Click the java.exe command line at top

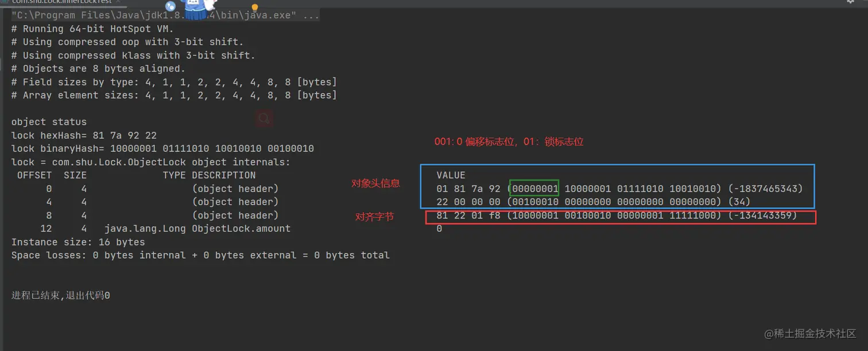click(165, 15)
